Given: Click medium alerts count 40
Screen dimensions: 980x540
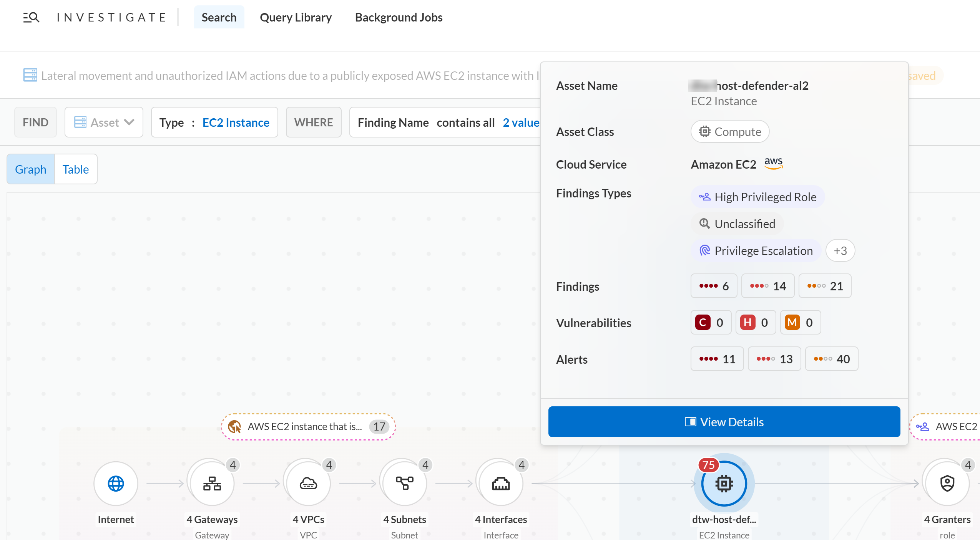Looking at the screenshot, I should pos(832,359).
